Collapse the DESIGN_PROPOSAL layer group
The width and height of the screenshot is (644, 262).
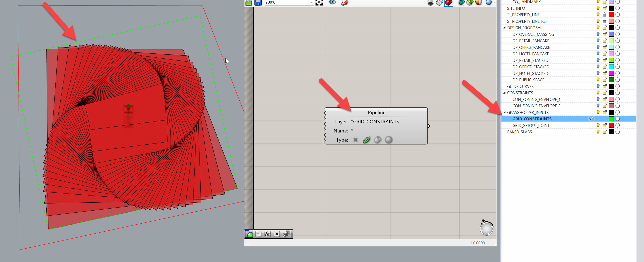click(x=505, y=28)
